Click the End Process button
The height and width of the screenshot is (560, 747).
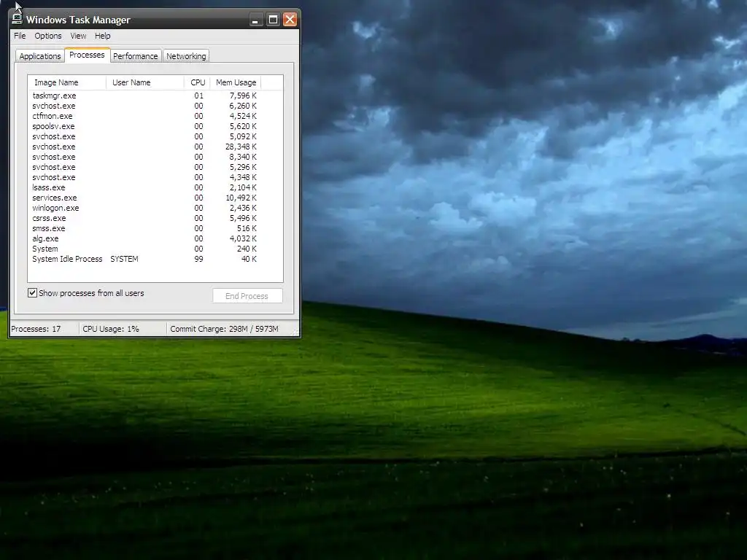click(x=247, y=296)
